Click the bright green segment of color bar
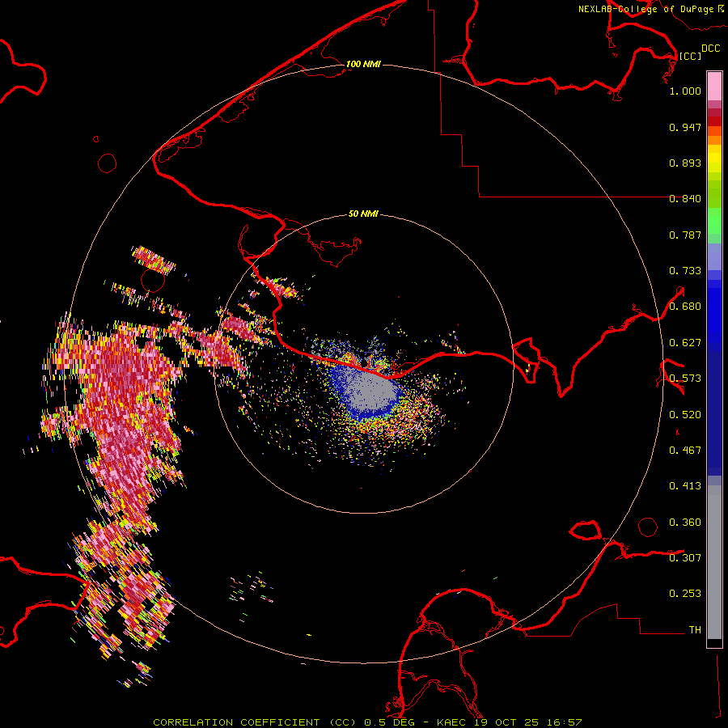728x728 pixels. [x=714, y=221]
